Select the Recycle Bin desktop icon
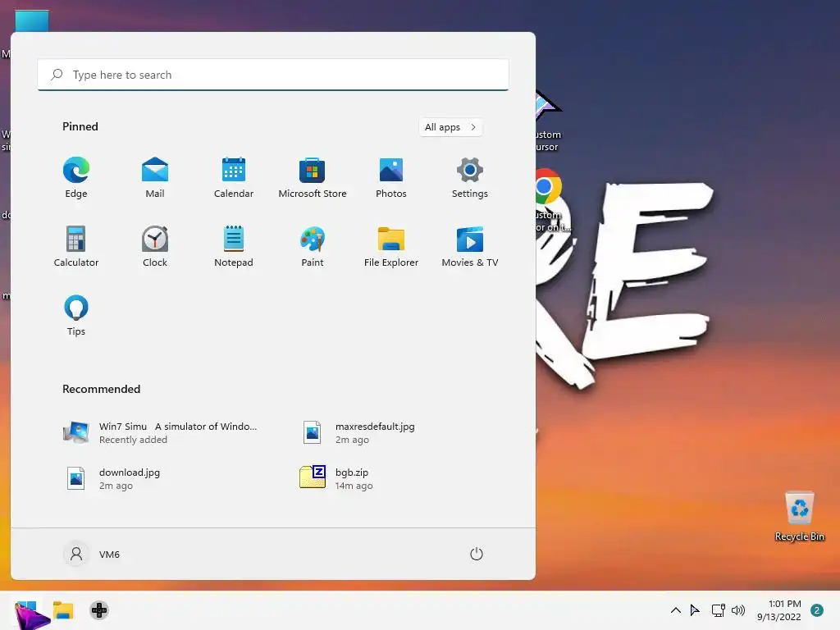This screenshot has height=630, width=840. (x=799, y=516)
